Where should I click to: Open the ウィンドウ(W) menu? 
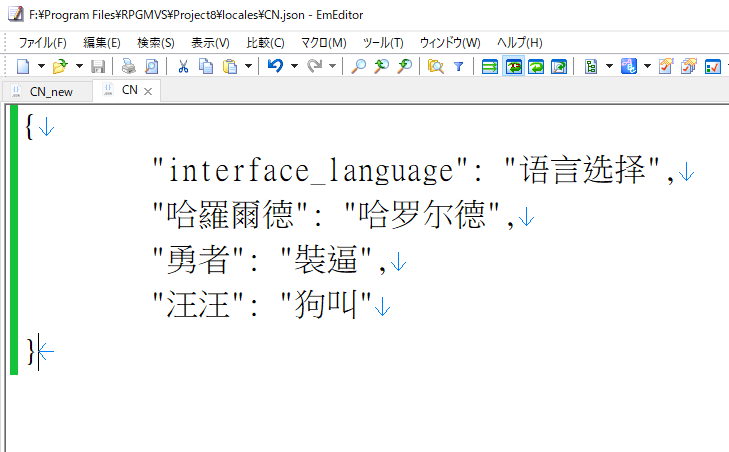450,43
